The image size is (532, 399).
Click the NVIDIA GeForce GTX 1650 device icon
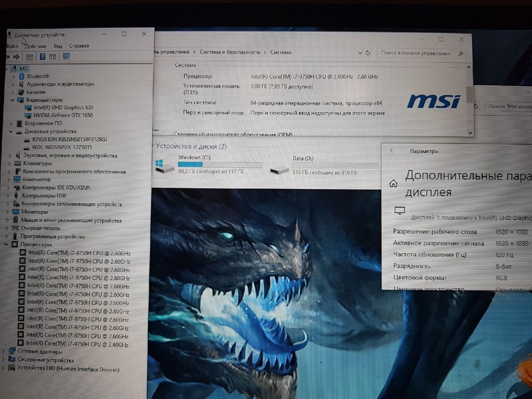tap(28, 115)
